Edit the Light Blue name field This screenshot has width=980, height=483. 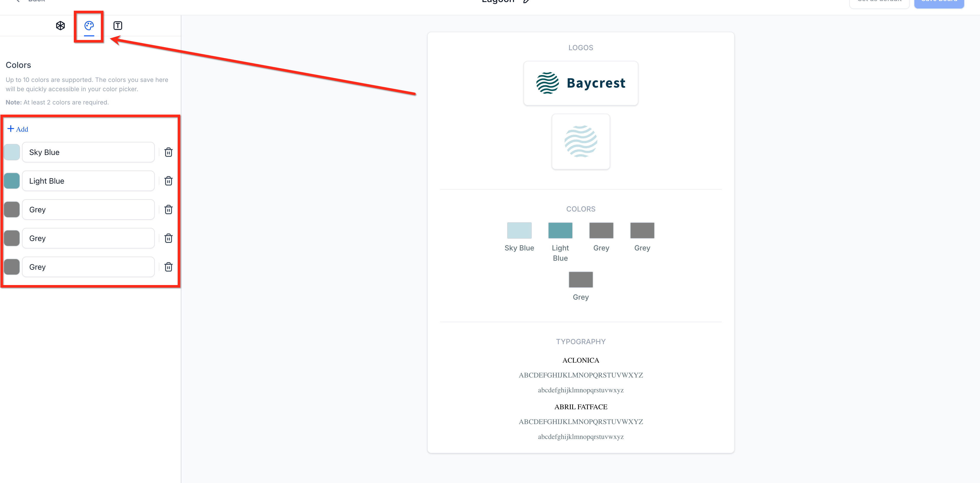[88, 181]
